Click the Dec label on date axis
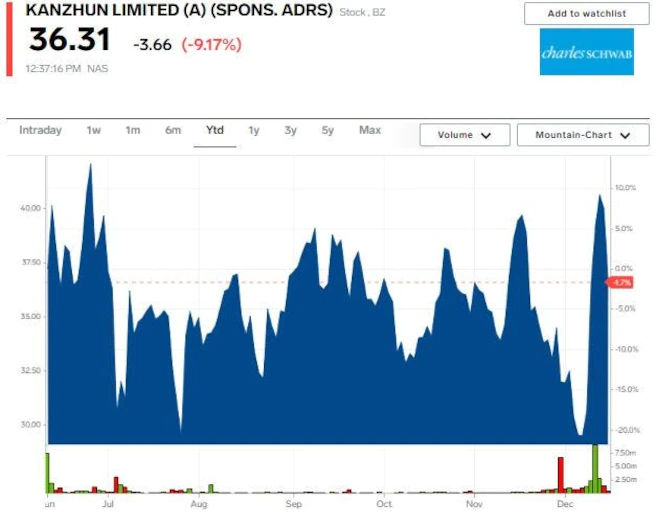Image resolution: width=656 pixels, height=526 pixels. coord(565,504)
